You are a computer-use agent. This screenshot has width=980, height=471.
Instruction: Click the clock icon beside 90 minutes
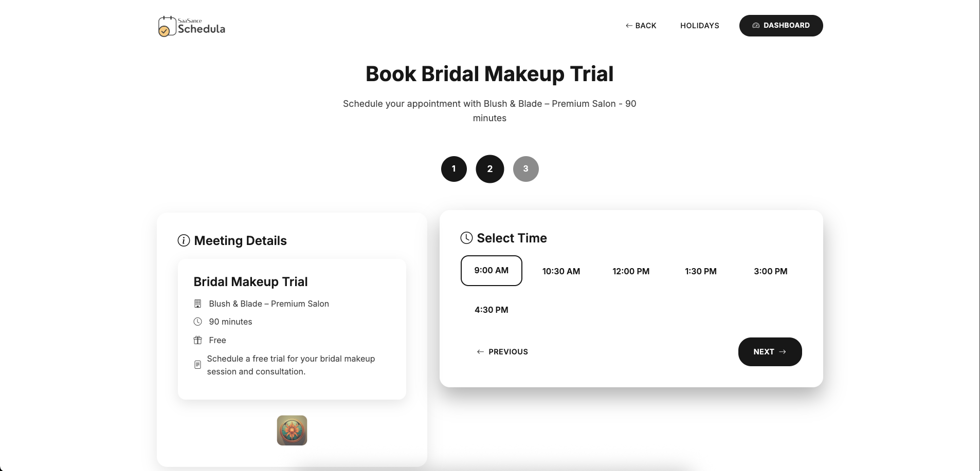click(198, 322)
